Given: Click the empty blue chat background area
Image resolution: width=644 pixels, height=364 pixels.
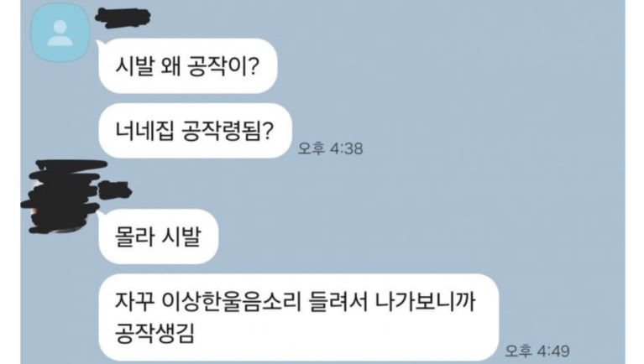Looking at the screenshot, I should tap(452, 164).
